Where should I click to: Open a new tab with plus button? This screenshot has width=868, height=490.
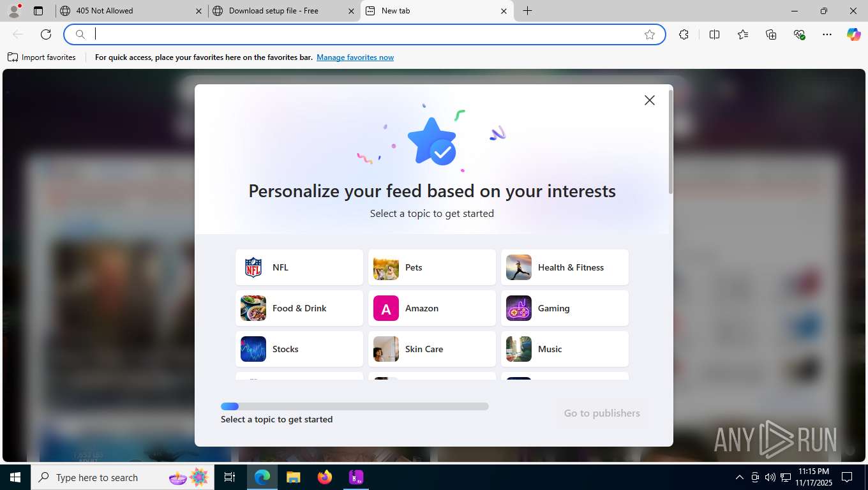pyautogui.click(x=528, y=11)
